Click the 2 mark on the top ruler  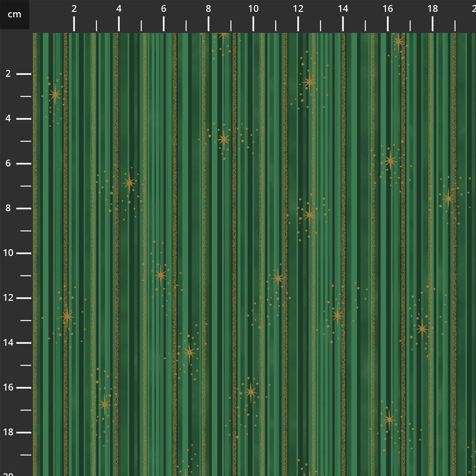tap(74, 9)
